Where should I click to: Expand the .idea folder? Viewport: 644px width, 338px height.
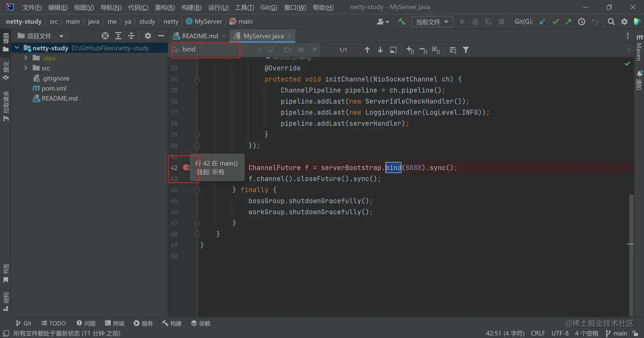pyautogui.click(x=26, y=58)
